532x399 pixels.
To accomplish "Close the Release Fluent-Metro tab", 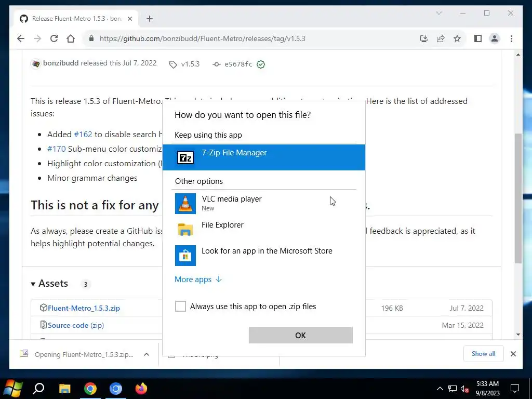I will point(129,19).
